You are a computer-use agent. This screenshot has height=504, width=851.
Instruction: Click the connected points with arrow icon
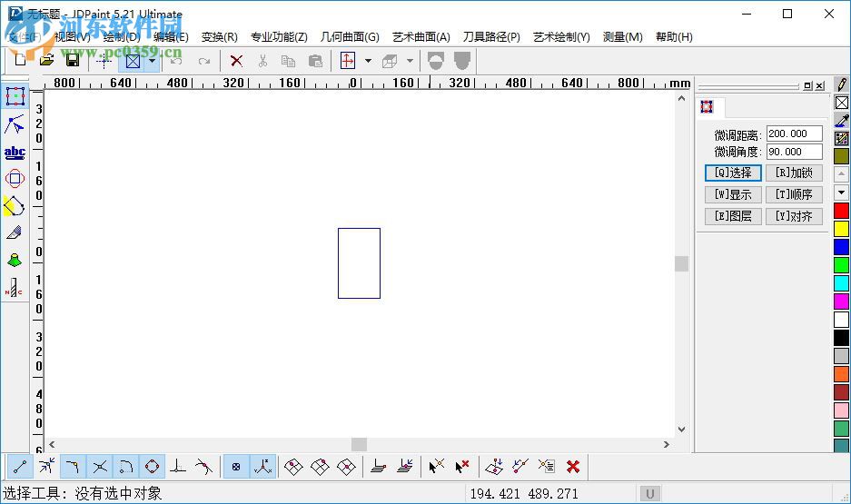520,467
